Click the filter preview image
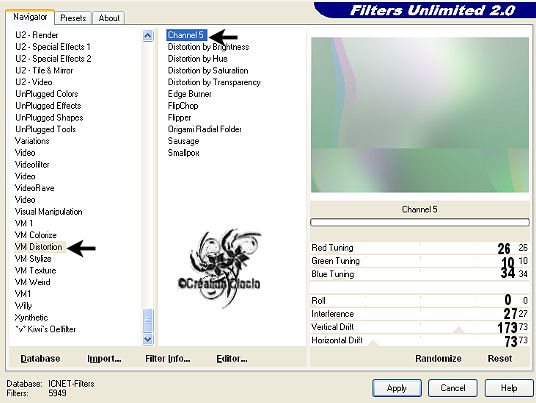The height and width of the screenshot is (403, 536). pos(420,115)
